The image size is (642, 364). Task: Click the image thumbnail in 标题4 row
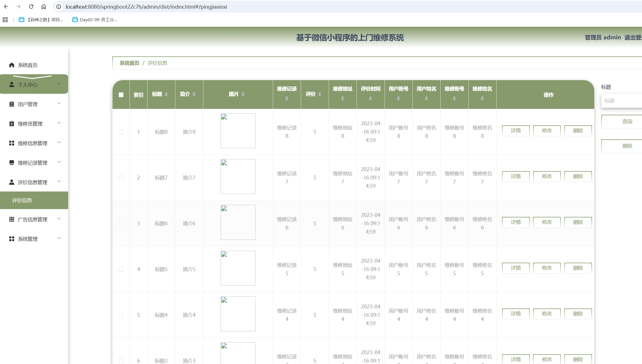(238, 314)
